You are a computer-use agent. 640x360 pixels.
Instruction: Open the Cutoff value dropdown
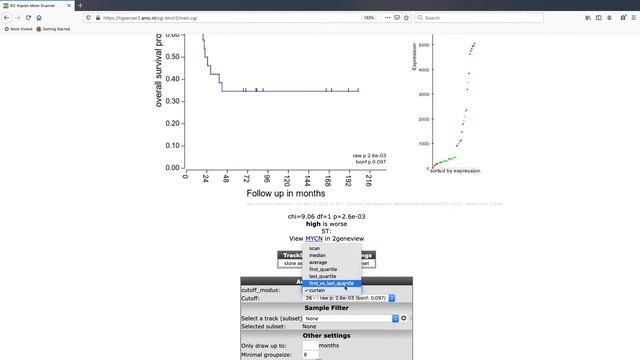[x=349, y=298]
